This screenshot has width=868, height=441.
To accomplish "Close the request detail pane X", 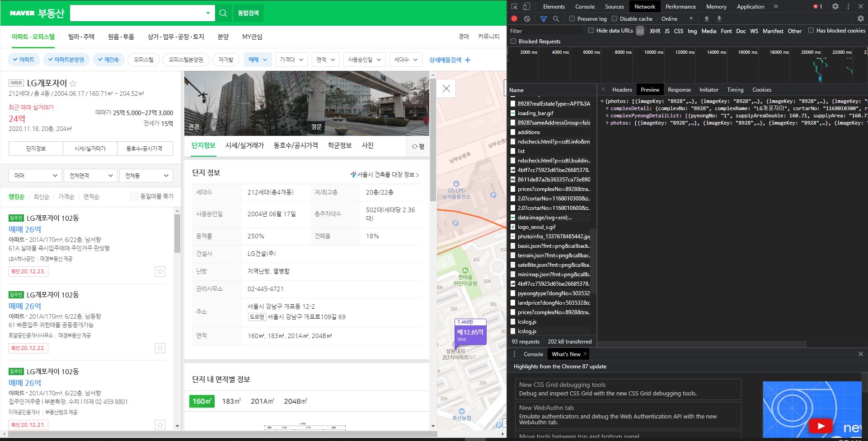I will 603,89.
